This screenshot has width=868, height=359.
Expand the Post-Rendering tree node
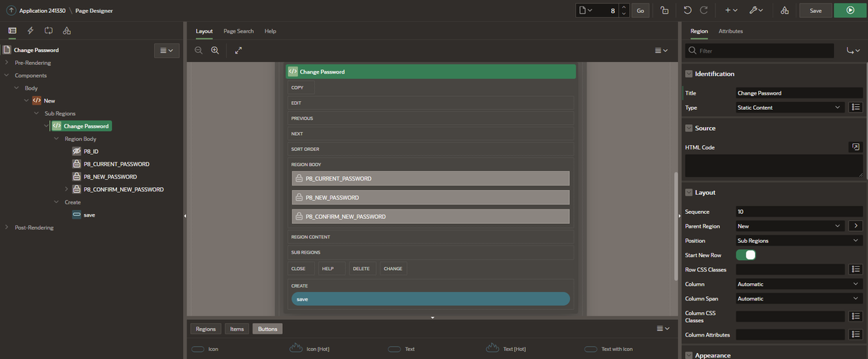tap(7, 228)
